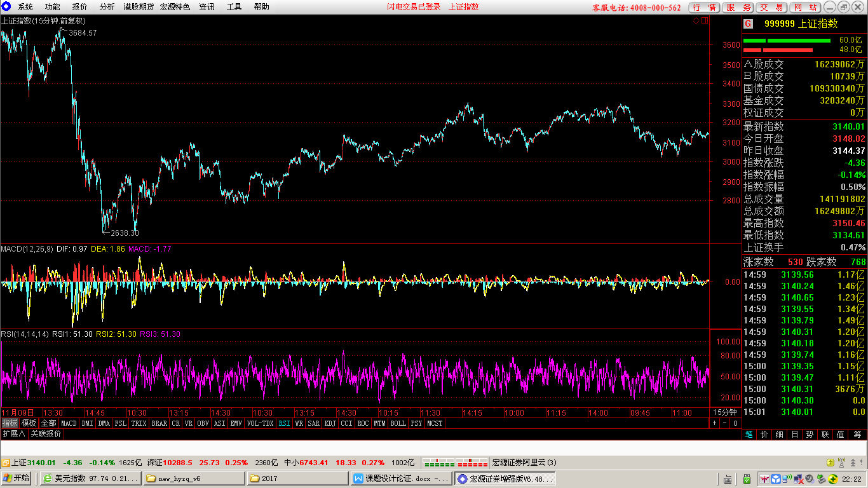Click the antenna signal icon in status bar

[841, 463]
